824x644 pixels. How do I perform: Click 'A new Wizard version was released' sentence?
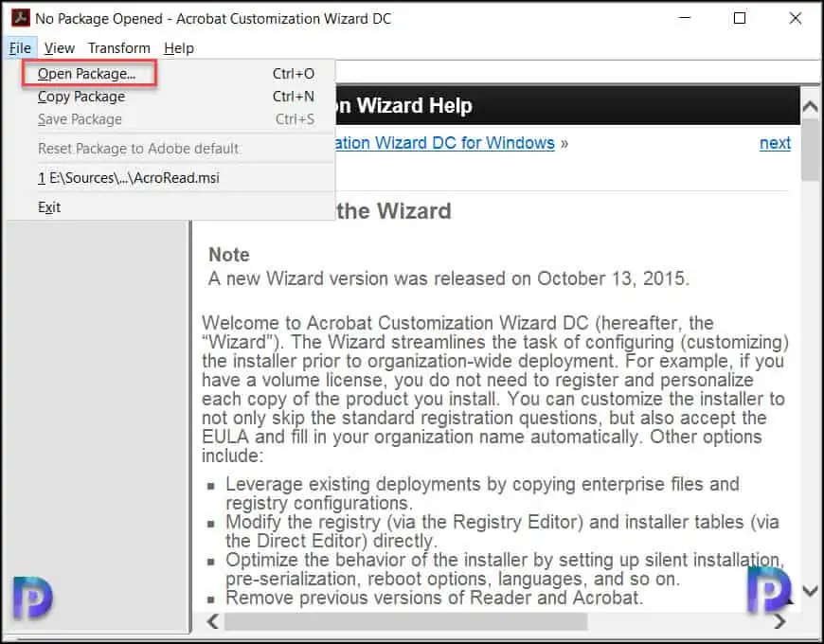tap(449, 278)
